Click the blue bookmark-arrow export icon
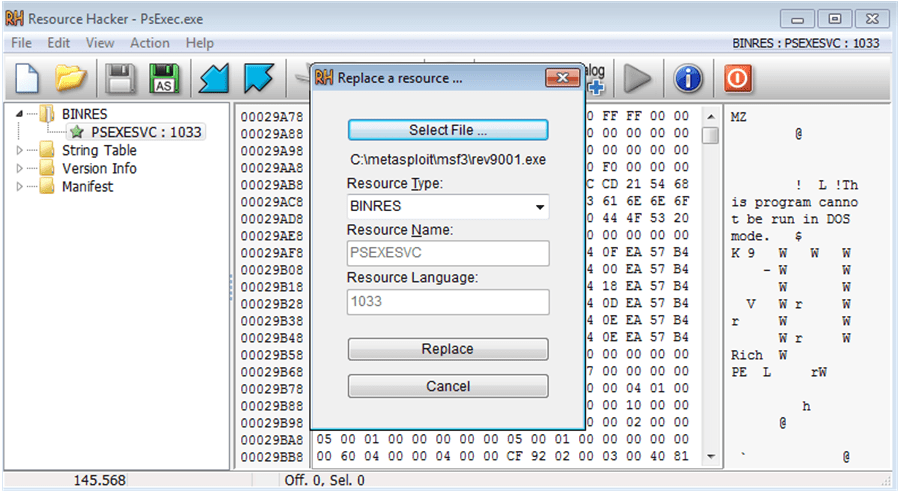The image size is (899, 491). coord(259,79)
